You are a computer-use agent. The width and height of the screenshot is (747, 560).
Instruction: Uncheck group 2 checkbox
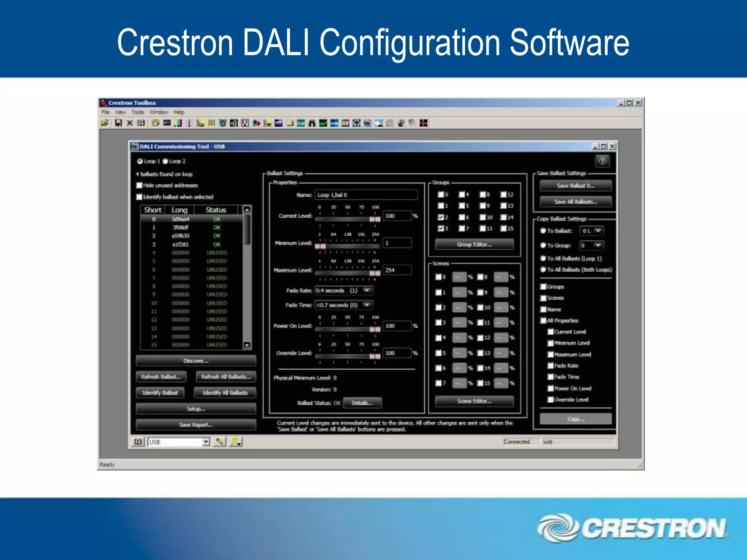click(x=441, y=217)
